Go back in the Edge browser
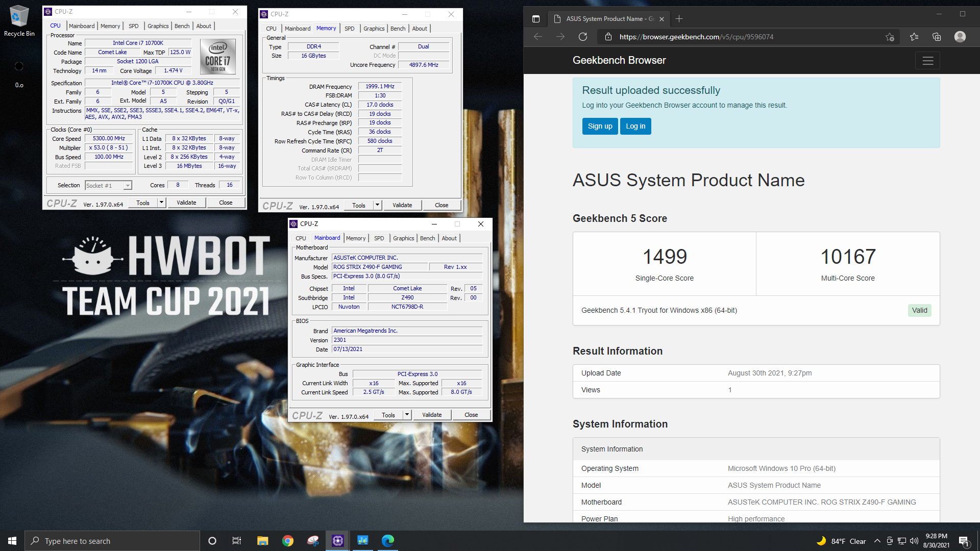The image size is (980, 551). pyautogui.click(x=538, y=37)
